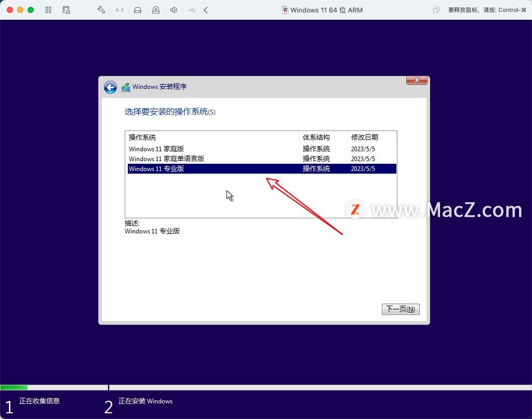Click the red macOS close button
Viewport: 532px width, 419px height.
coord(10,10)
